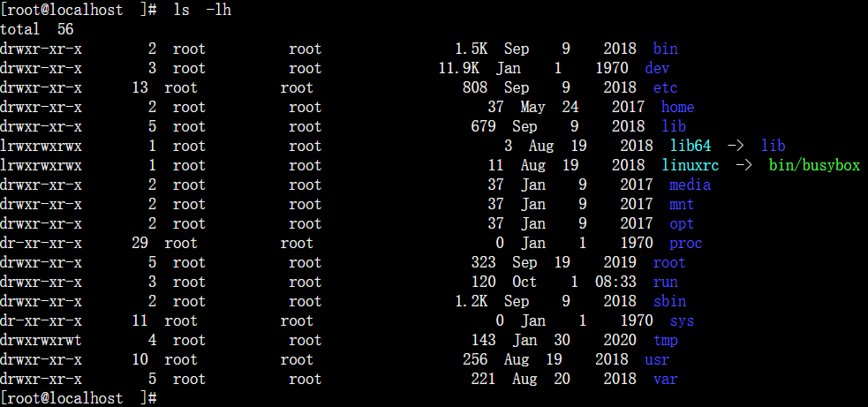
Task: Click the 'linuxrc' symlink name
Action: click(691, 165)
